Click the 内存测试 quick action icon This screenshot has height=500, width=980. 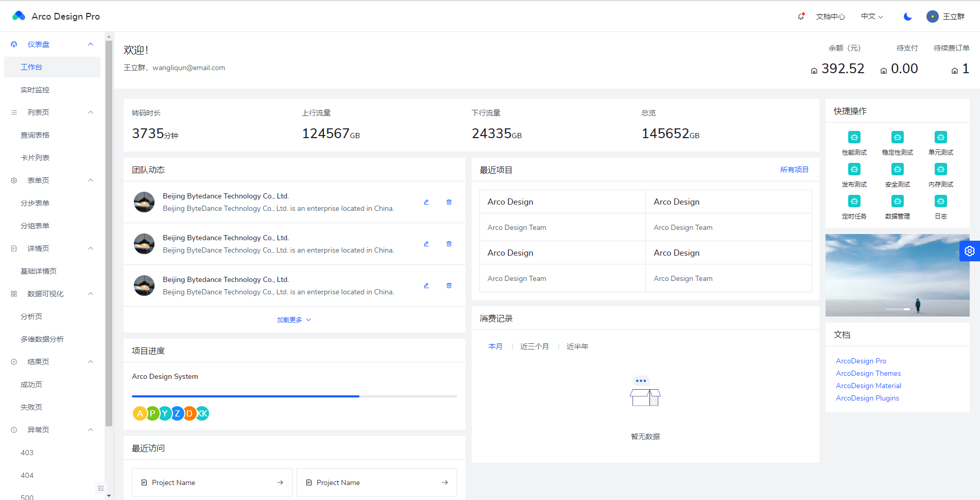[x=941, y=169]
